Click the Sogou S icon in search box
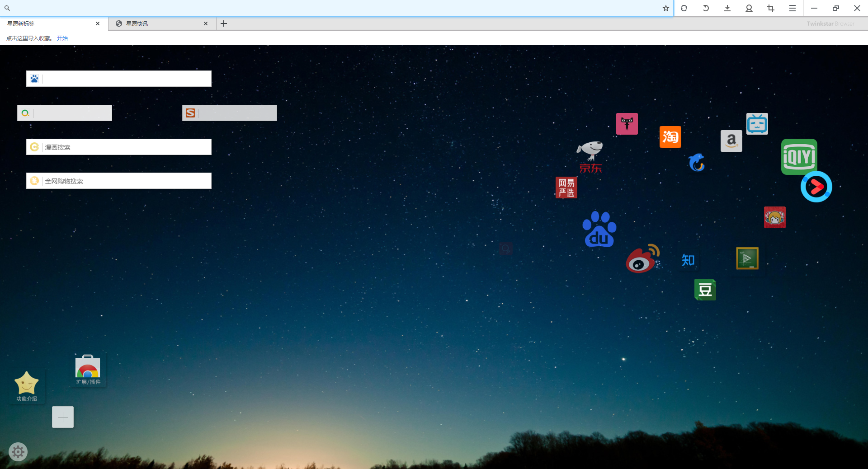This screenshot has width=868, height=469. click(190, 113)
